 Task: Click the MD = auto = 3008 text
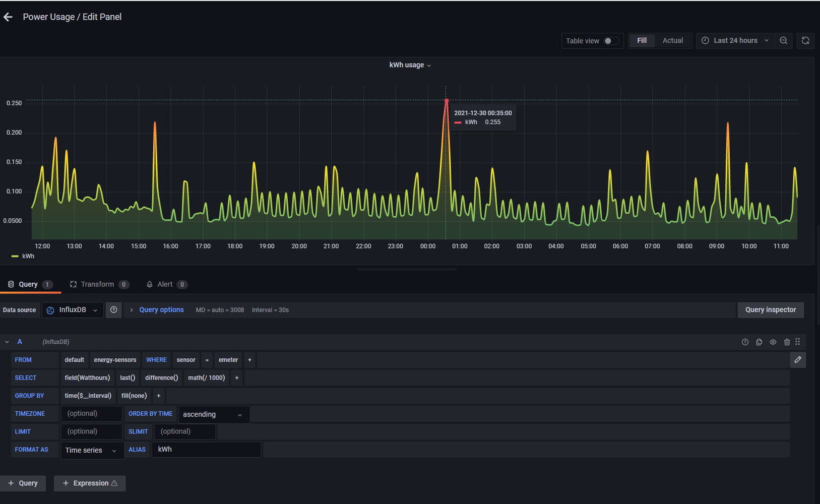click(220, 310)
